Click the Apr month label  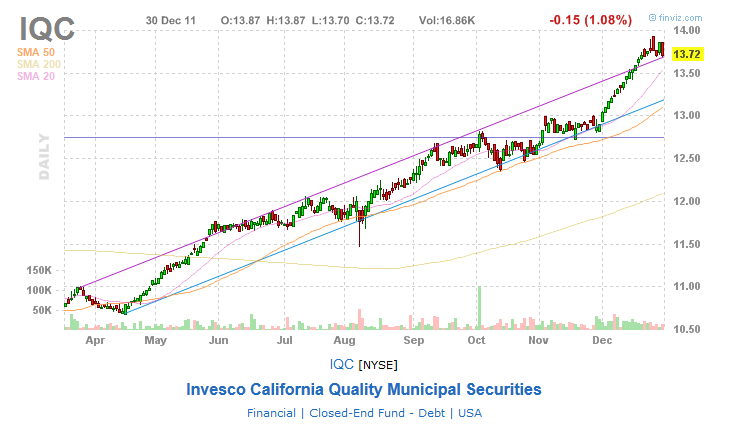click(95, 341)
